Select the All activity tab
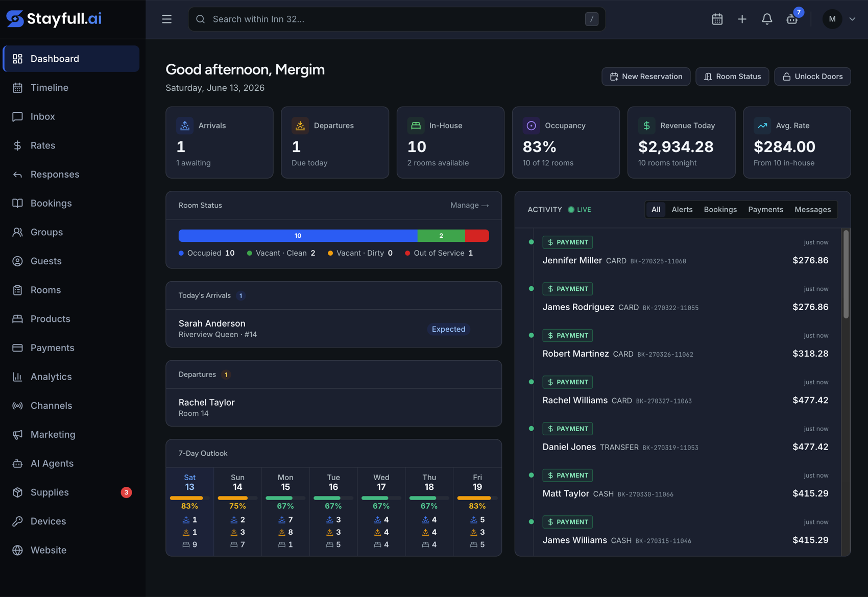The height and width of the screenshot is (597, 868). [656, 210]
